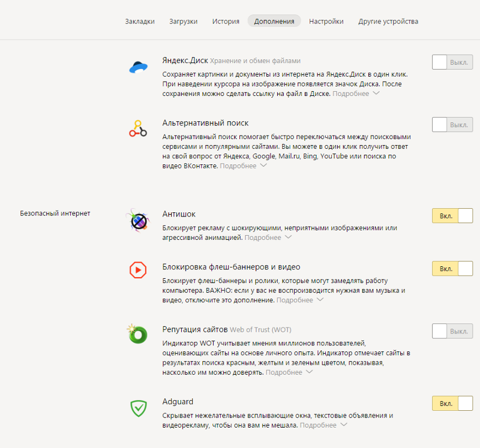Expand the Антишок details chevron

[289, 237]
